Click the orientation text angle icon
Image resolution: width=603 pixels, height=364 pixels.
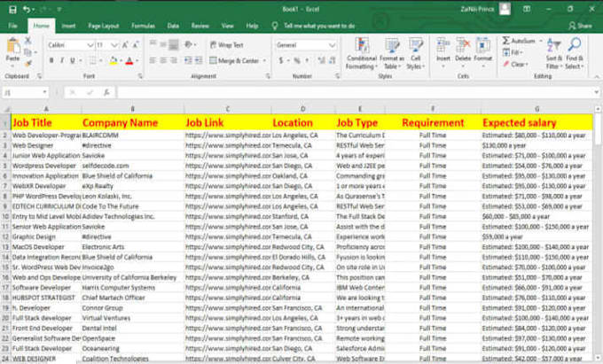point(188,45)
